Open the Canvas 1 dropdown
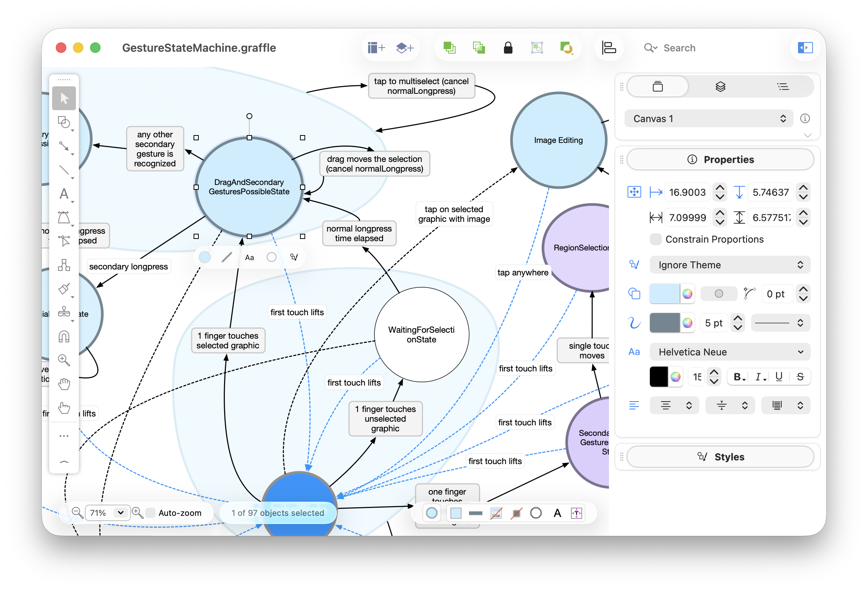Image resolution: width=868 pixels, height=591 pixels. pyautogui.click(x=708, y=118)
